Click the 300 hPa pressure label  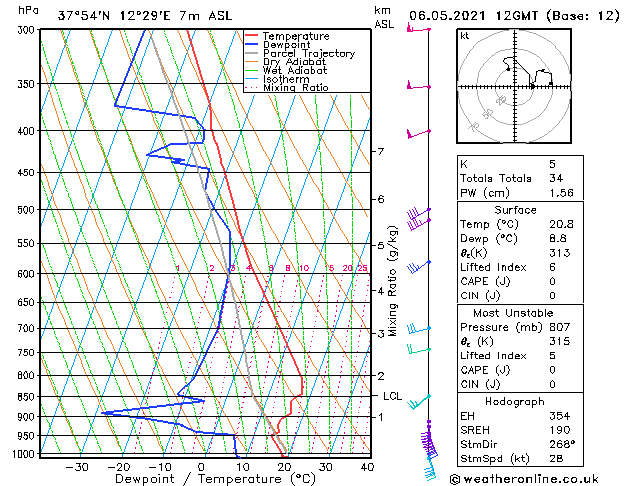pyautogui.click(x=28, y=30)
